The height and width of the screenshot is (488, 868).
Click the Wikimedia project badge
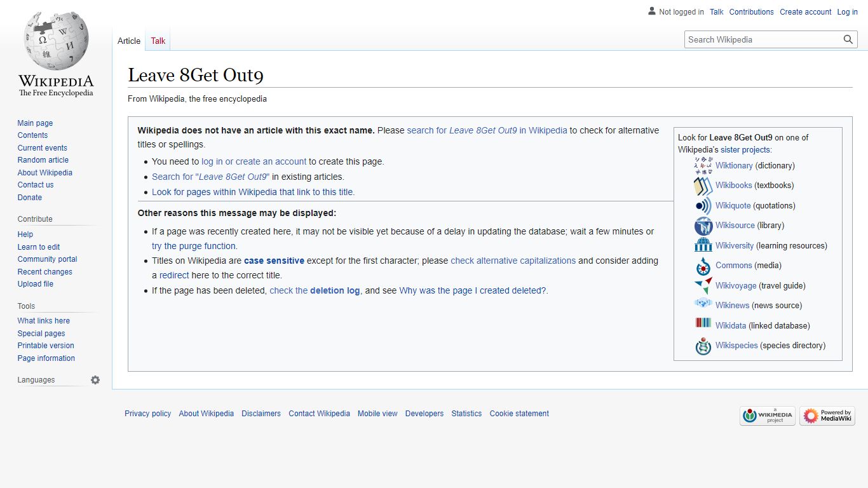pos(768,416)
